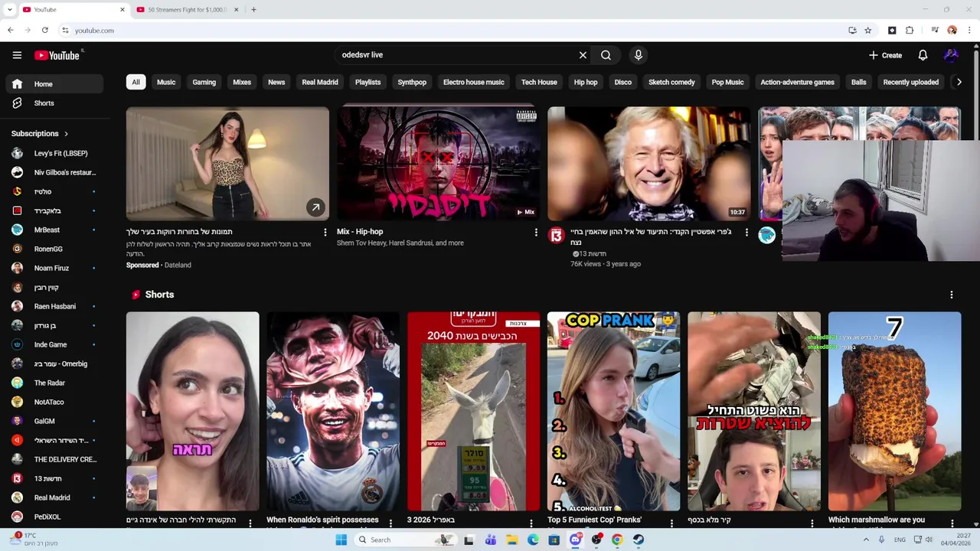Click the magnifier search button
980x551 pixels.
(x=606, y=55)
